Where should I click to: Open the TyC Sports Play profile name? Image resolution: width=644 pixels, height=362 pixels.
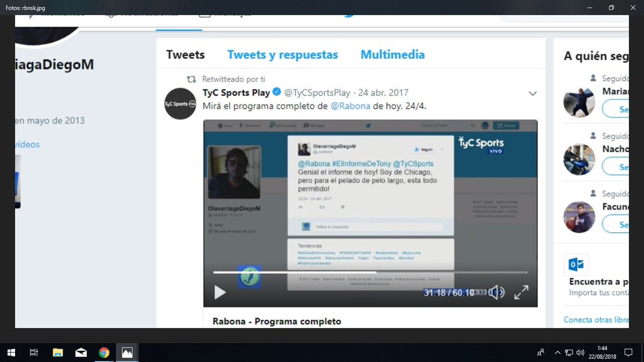tap(237, 93)
